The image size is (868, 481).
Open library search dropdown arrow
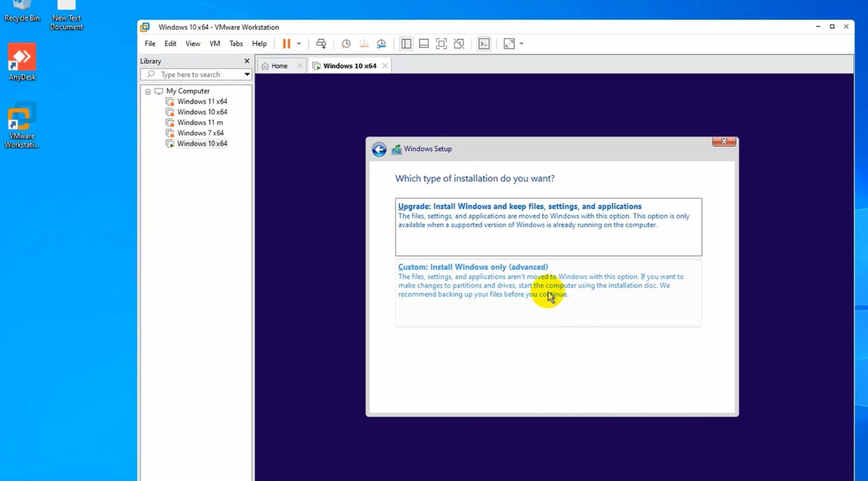tap(247, 74)
